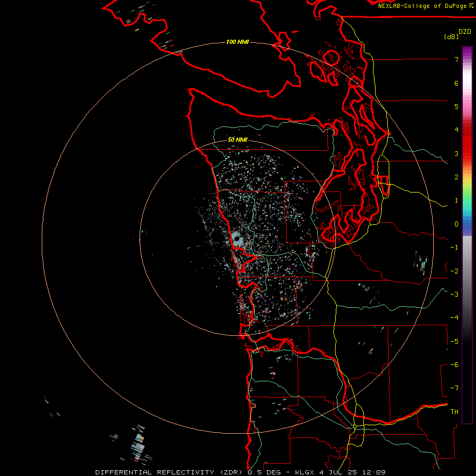476x476 pixels.
Task: Click the positive 5 scale value
Action: click(456, 106)
